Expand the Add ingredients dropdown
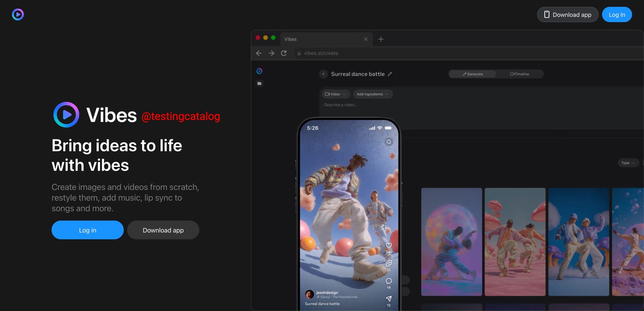Viewport: 644px width, 311px height. [x=373, y=94]
